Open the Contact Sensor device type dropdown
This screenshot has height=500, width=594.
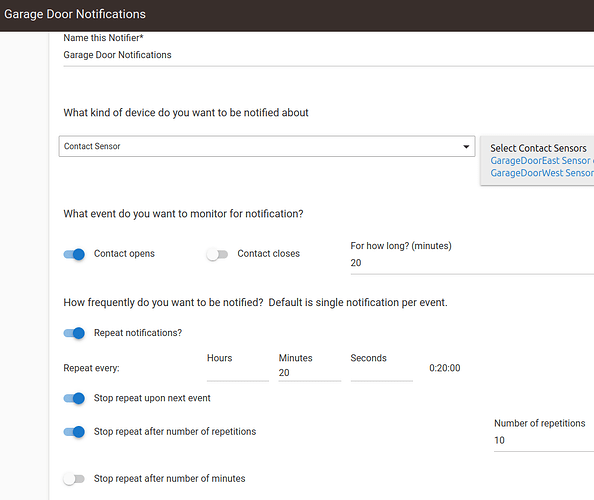click(x=267, y=146)
